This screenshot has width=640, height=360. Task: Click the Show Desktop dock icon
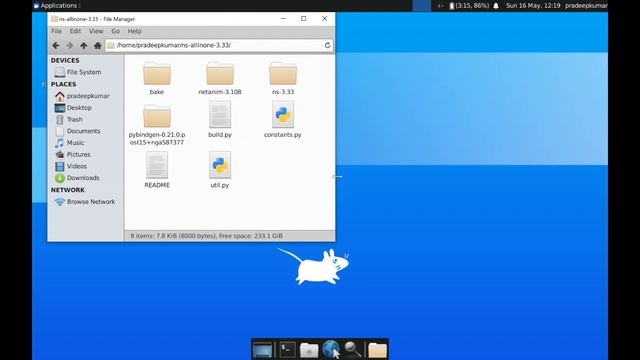(x=262, y=350)
